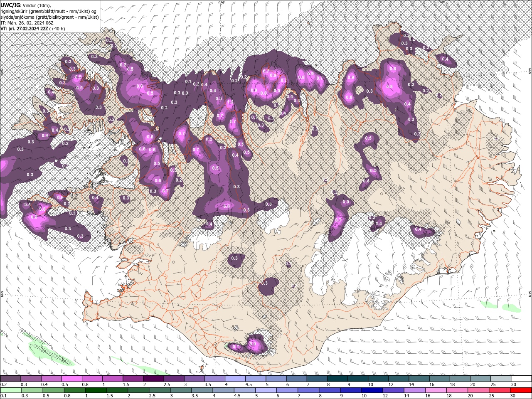
Task: Click the 'slydda/snjókoma' legend description line
Action: click(49, 17)
